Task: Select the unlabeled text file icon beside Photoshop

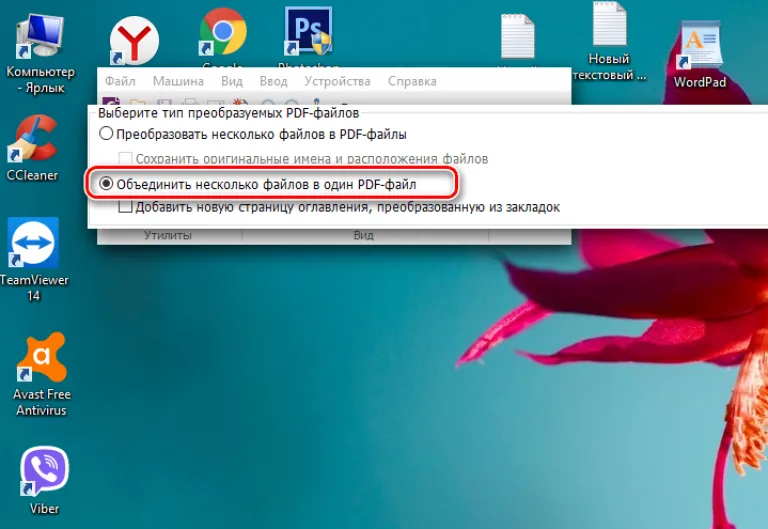Action: point(517,37)
